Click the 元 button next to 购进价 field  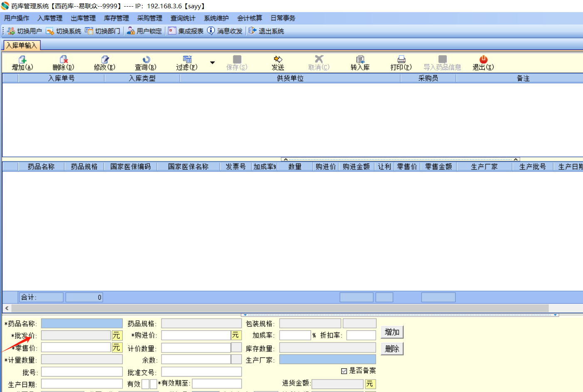(x=236, y=335)
